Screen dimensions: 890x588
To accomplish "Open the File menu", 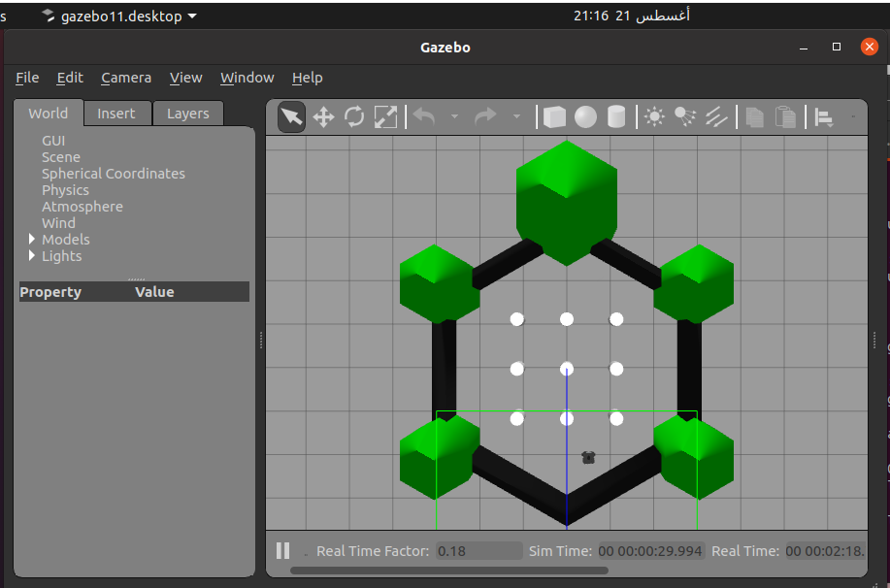I will point(27,78).
